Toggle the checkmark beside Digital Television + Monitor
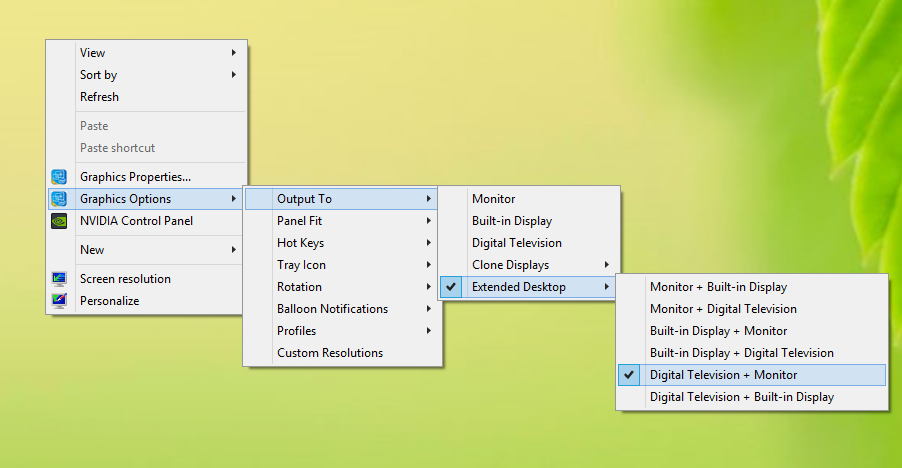The image size is (902, 468). [629, 375]
